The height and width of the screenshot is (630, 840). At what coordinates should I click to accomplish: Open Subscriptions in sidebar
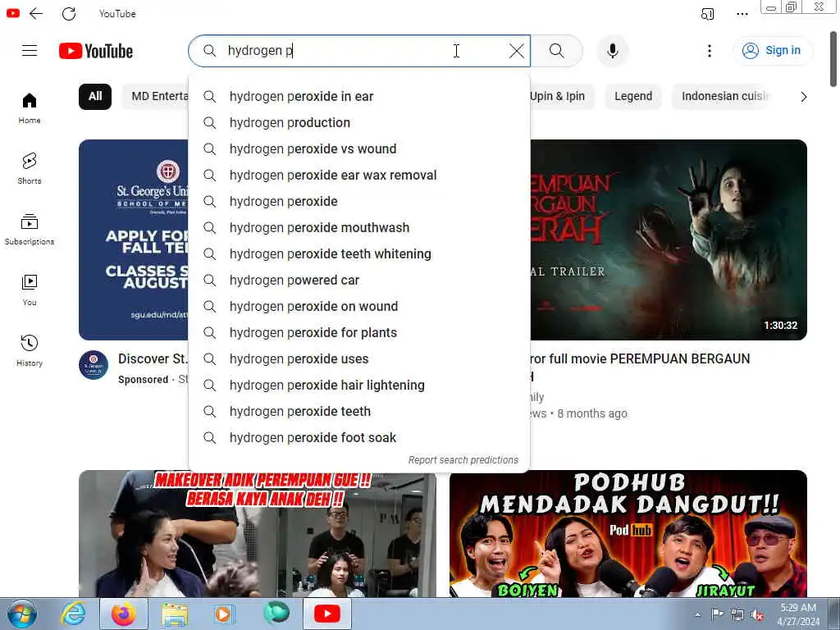click(30, 230)
